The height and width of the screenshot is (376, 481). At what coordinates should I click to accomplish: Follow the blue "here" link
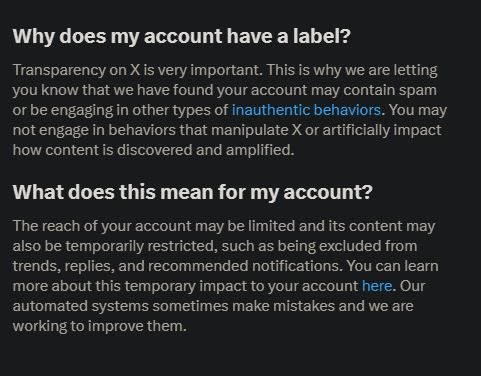point(377,286)
